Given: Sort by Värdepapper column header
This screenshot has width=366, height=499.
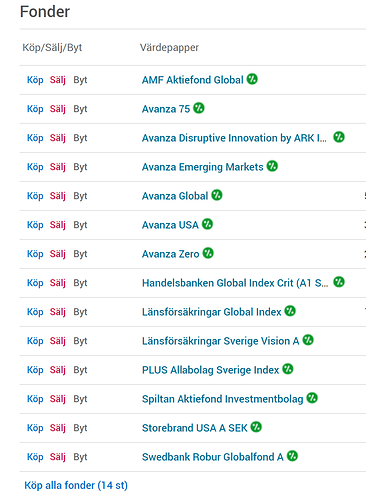Looking at the screenshot, I should 169,48.
